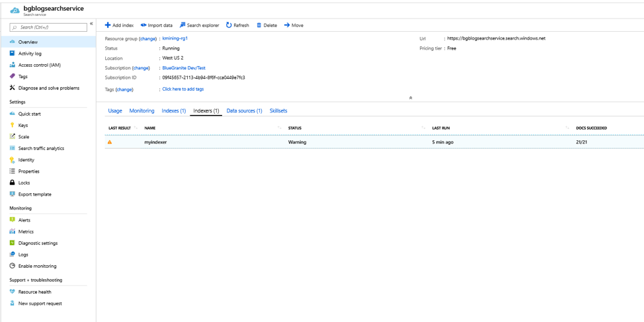
Task: Click the Delete trash button
Action: click(x=266, y=25)
